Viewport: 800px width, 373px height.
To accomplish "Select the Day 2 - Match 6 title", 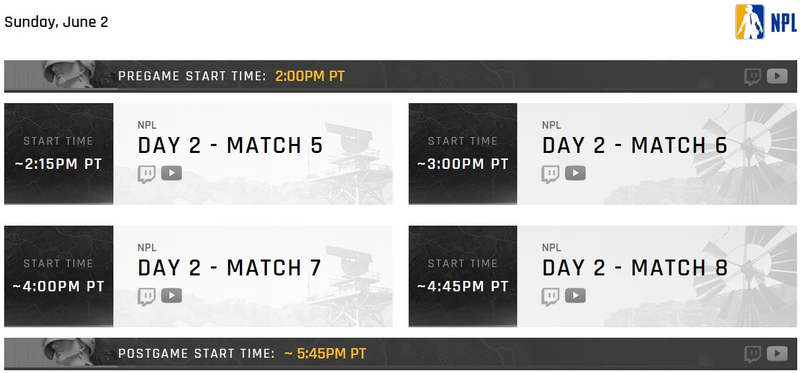I will click(634, 145).
